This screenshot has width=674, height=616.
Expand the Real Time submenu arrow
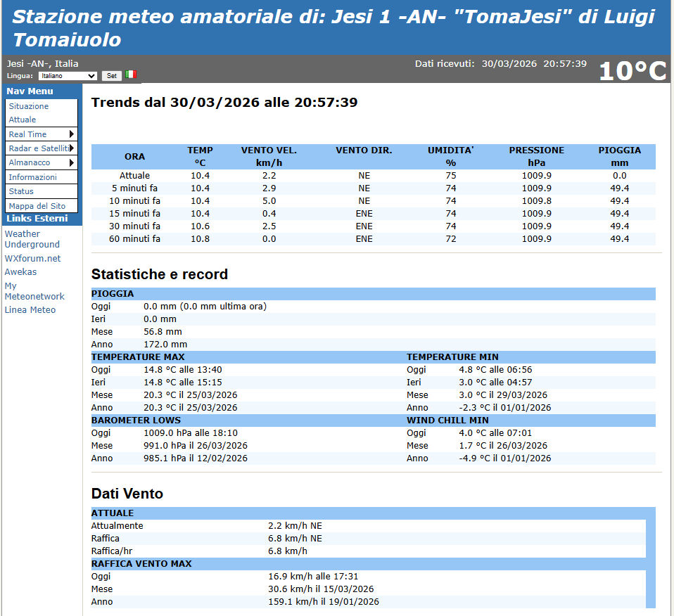coord(71,134)
